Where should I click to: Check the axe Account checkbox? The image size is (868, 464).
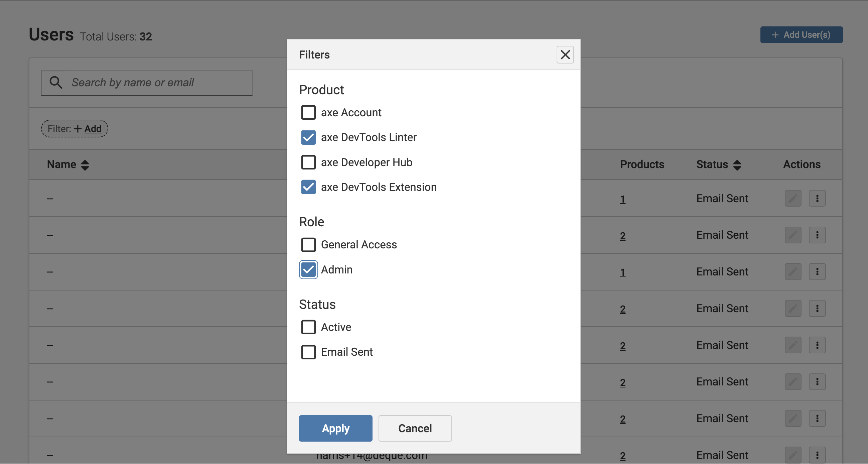click(308, 113)
